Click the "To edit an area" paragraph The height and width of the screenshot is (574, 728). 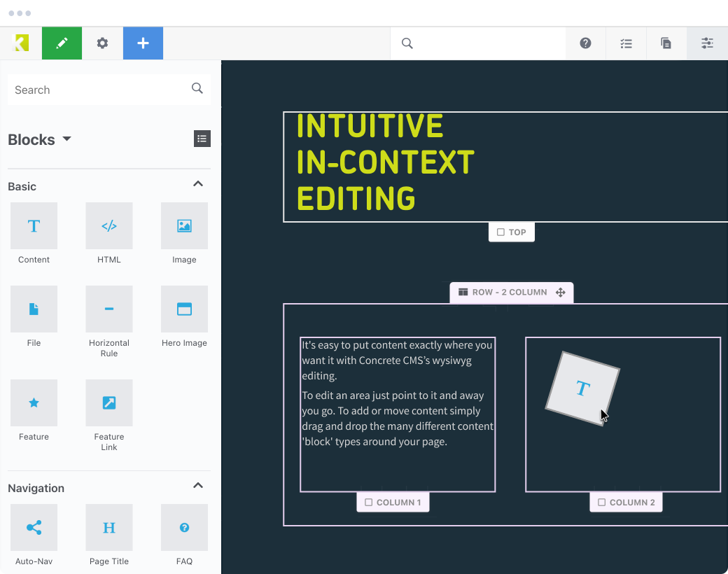(x=398, y=419)
